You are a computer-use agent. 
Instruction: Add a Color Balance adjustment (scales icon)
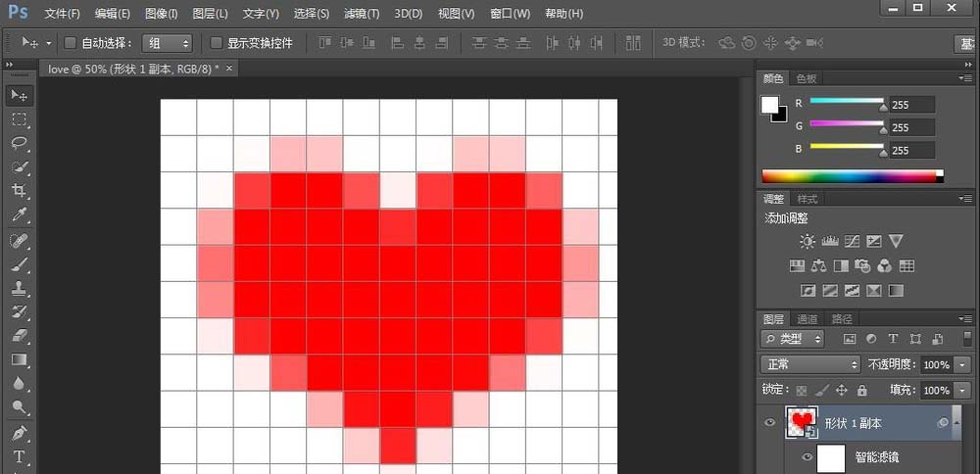pyautogui.click(x=818, y=266)
